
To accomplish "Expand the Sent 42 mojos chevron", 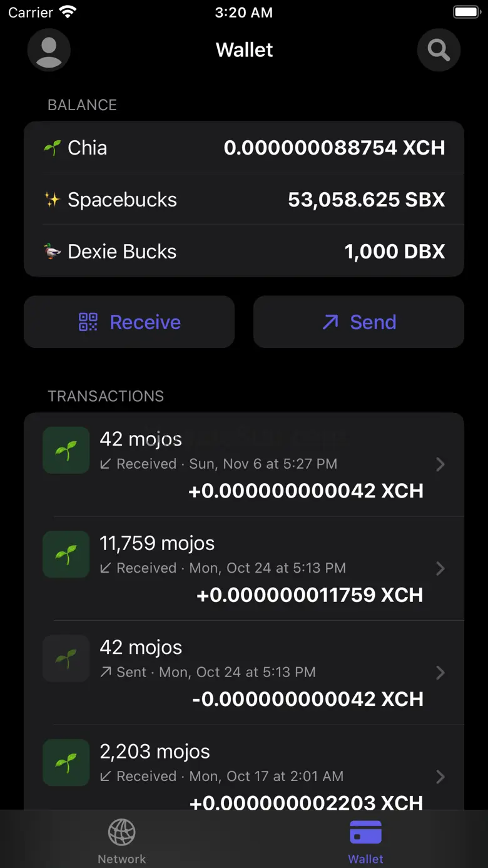I will coord(440,672).
